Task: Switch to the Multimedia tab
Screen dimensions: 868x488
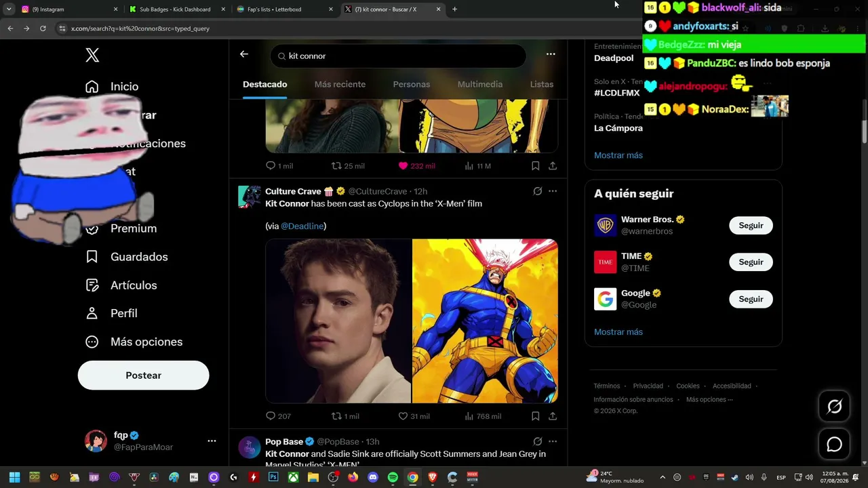Action: tap(480, 84)
